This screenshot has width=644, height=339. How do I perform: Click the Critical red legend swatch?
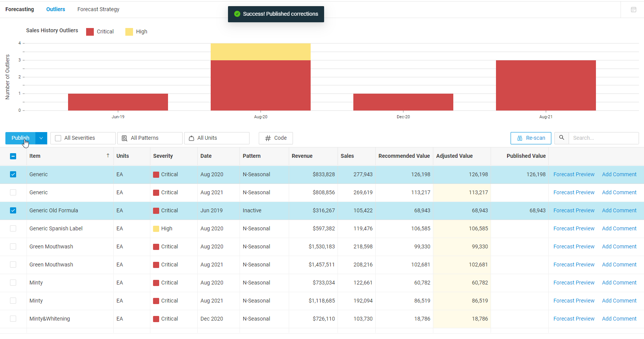tap(90, 32)
